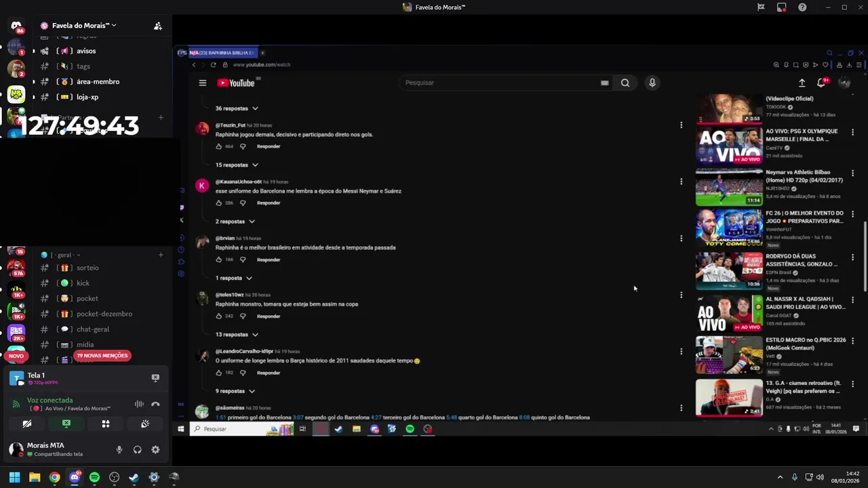Toggle Discord headphone deafen
The width and height of the screenshot is (868, 488).
[x=137, y=449]
